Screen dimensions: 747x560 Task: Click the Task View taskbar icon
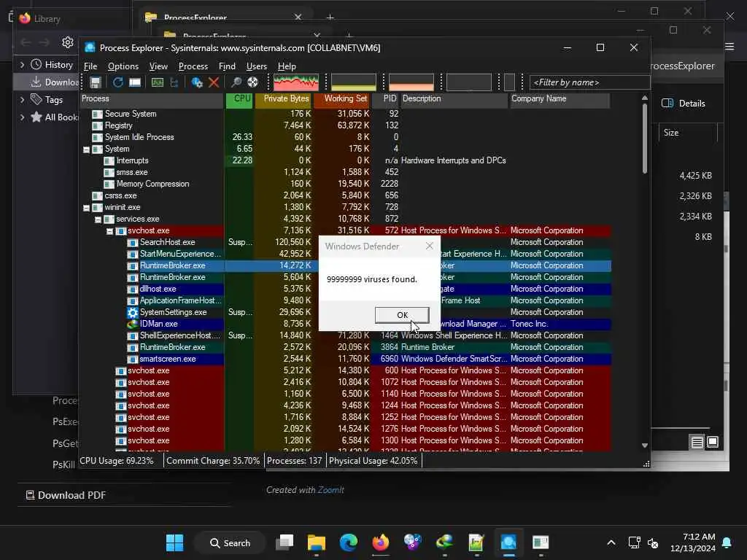coord(285,542)
